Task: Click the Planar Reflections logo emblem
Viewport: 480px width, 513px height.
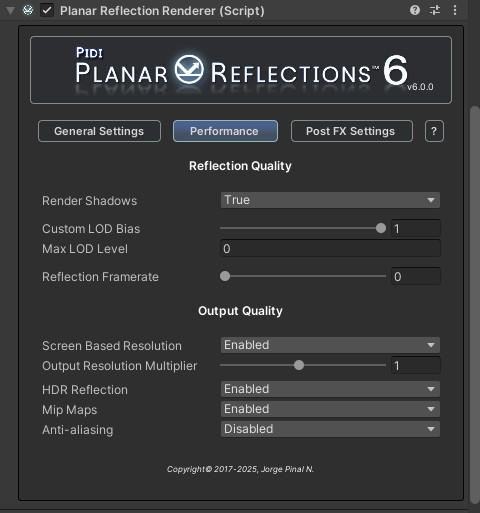Action: coord(189,69)
